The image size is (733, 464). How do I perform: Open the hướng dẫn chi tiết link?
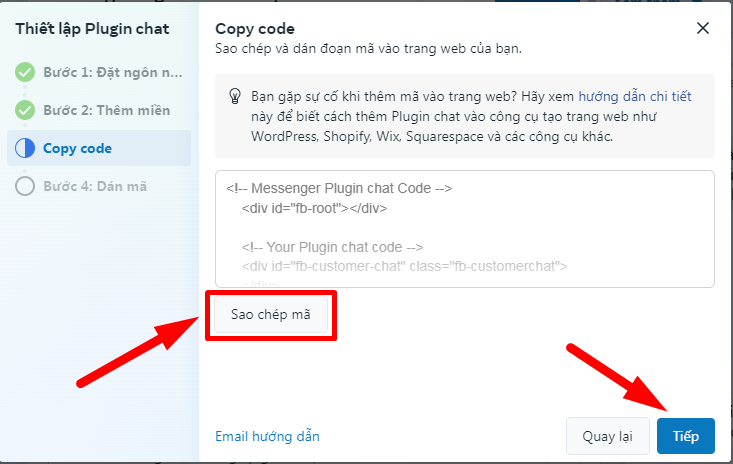pos(634,96)
